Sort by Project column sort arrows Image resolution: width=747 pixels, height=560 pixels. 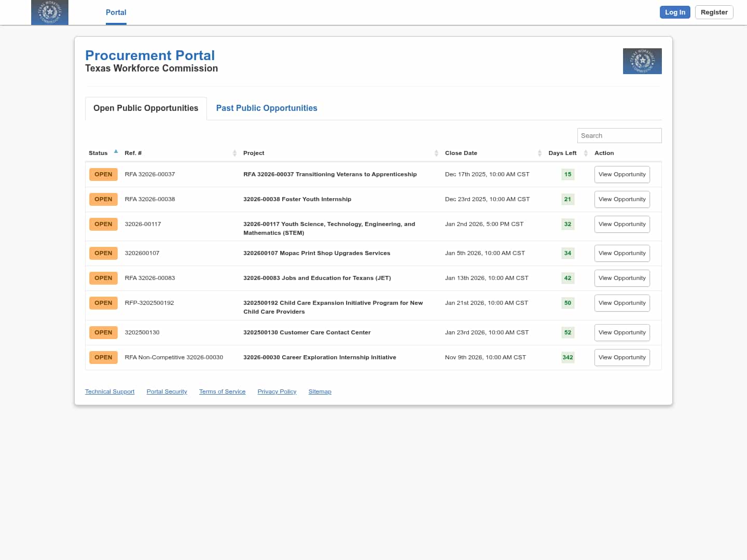pyautogui.click(x=436, y=153)
